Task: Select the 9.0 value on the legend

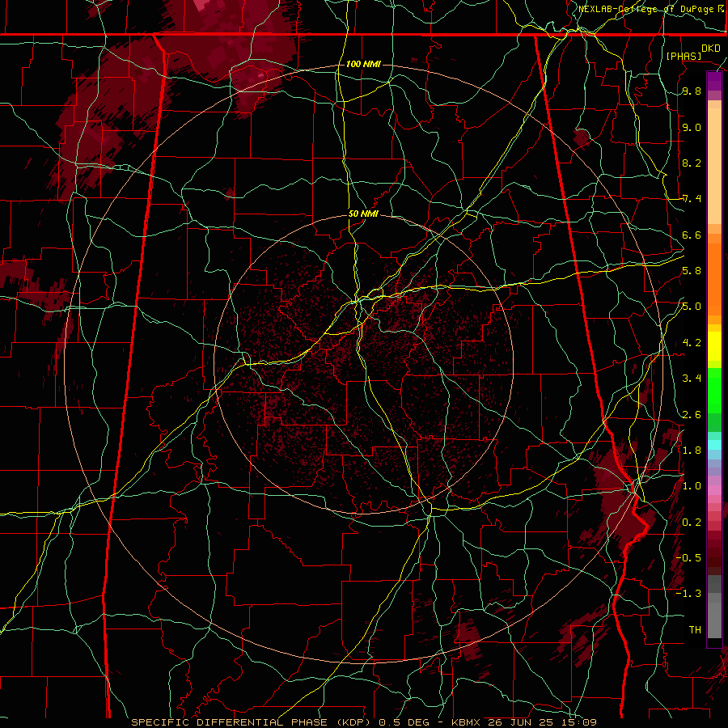Action: [692, 128]
